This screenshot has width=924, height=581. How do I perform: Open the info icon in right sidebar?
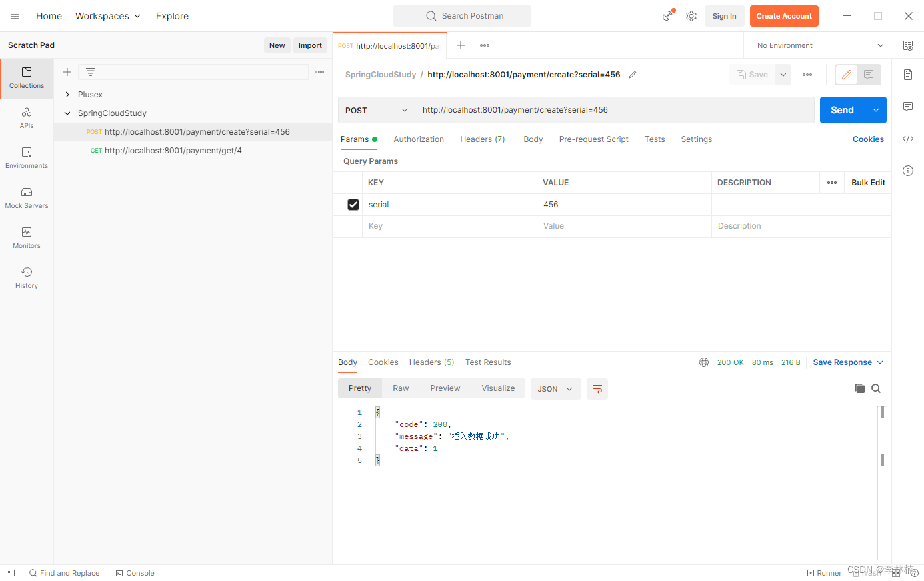pyautogui.click(x=908, y=171)
